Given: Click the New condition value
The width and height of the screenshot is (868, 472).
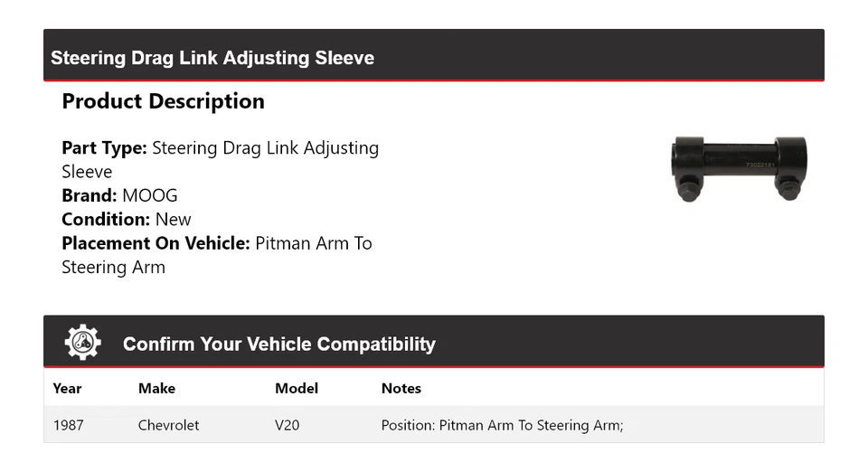Looking at the screenshot, I should (174, 219).
